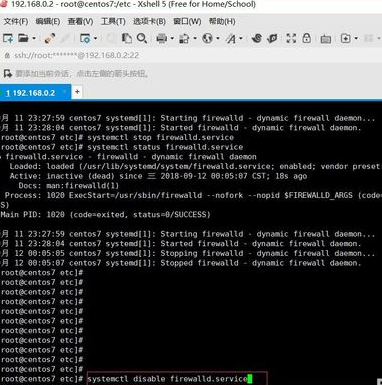Viewport: 382px width, 385px height.
Task: Open the 文件(F) menu
Action: (x=16, y=22)
